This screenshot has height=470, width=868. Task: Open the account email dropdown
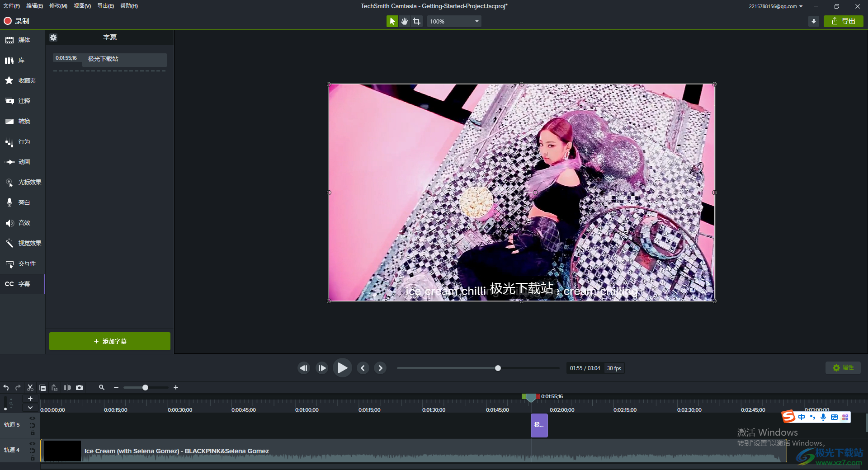(x=775, y=6)
